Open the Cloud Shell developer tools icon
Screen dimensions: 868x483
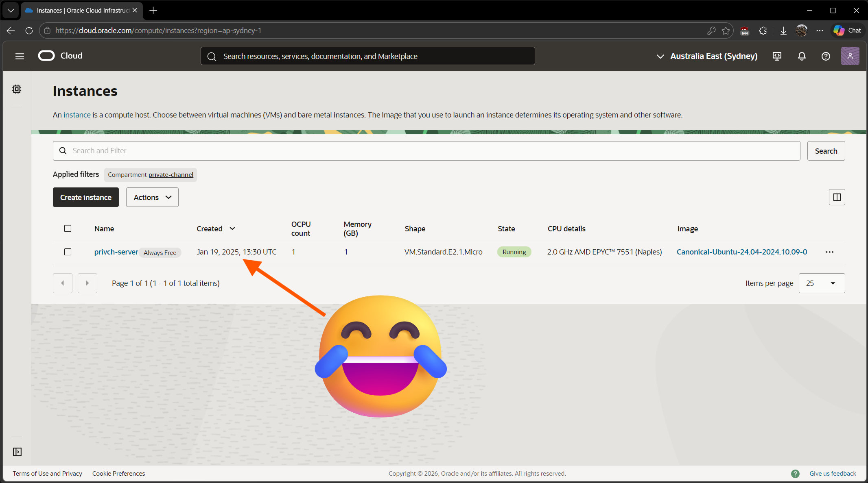pyautogui.click(x=777, y=56)
